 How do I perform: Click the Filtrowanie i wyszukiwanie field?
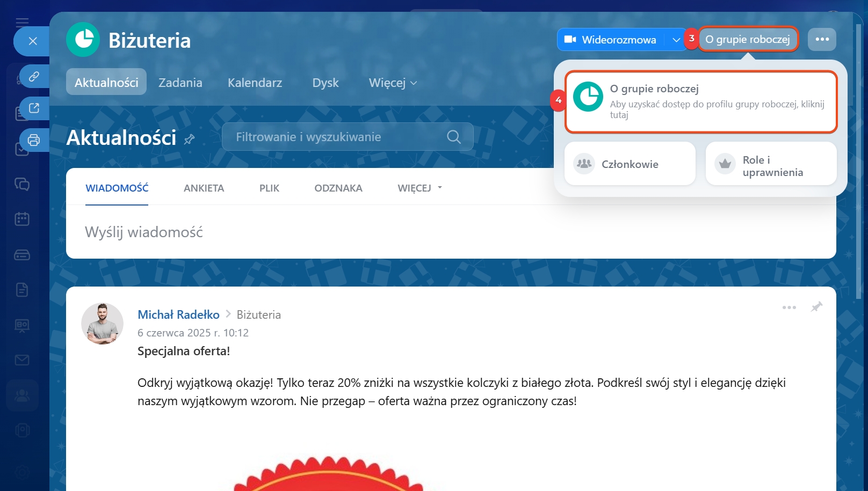click(338, 137)
